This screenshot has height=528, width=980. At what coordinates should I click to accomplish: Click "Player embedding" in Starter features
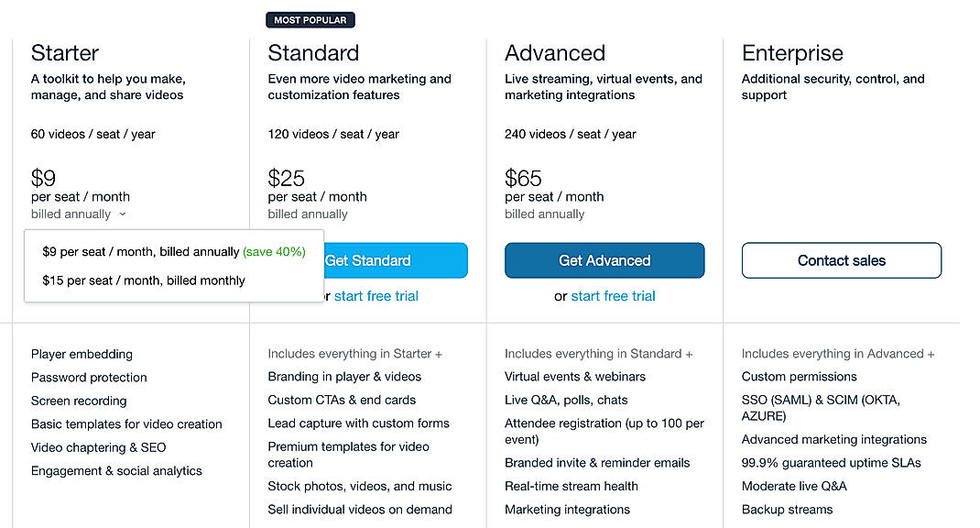(x=82, y=354)
